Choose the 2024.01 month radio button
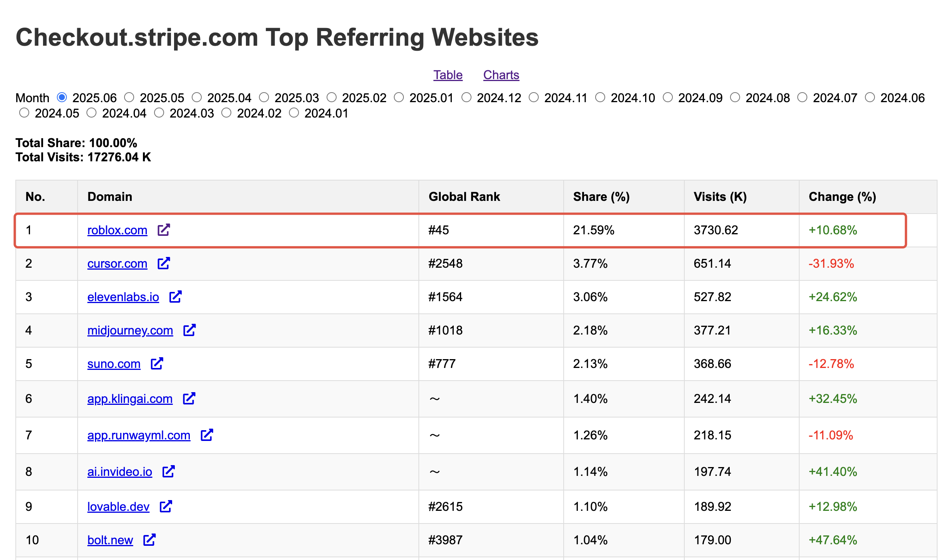Viewport: 946px width, 560px height. pyautogui.click(x=294, y=113)
